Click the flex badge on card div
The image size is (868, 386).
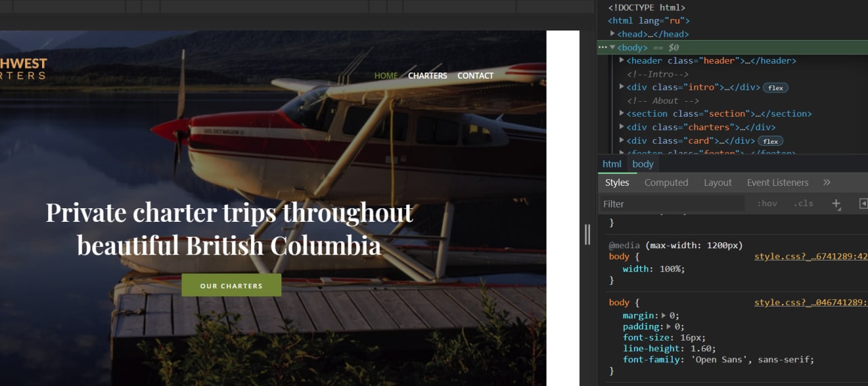click(x=770, y=141)
